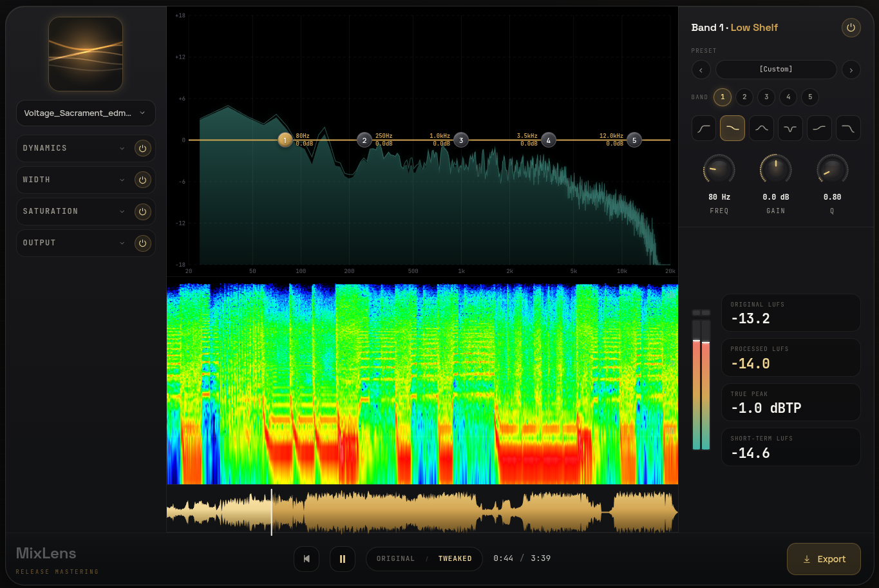Click the GAIN knob

pos(776,170)
